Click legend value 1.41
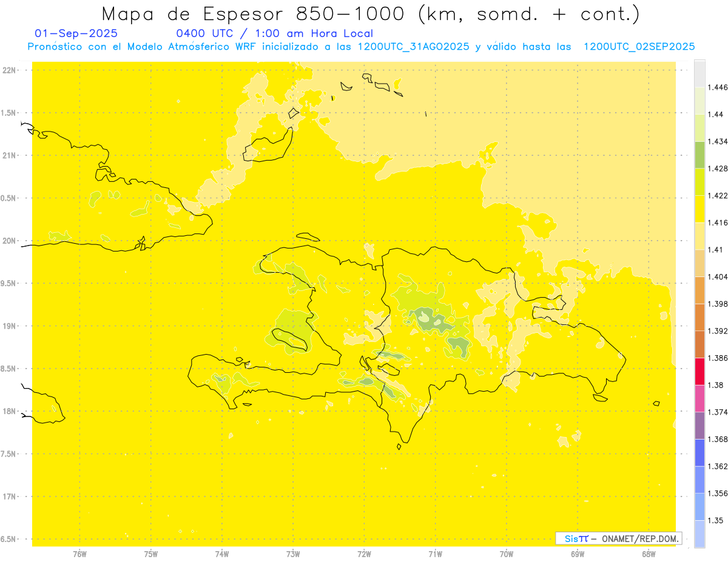The width and height of the screenshot is (728, 562). pos(715,250)
